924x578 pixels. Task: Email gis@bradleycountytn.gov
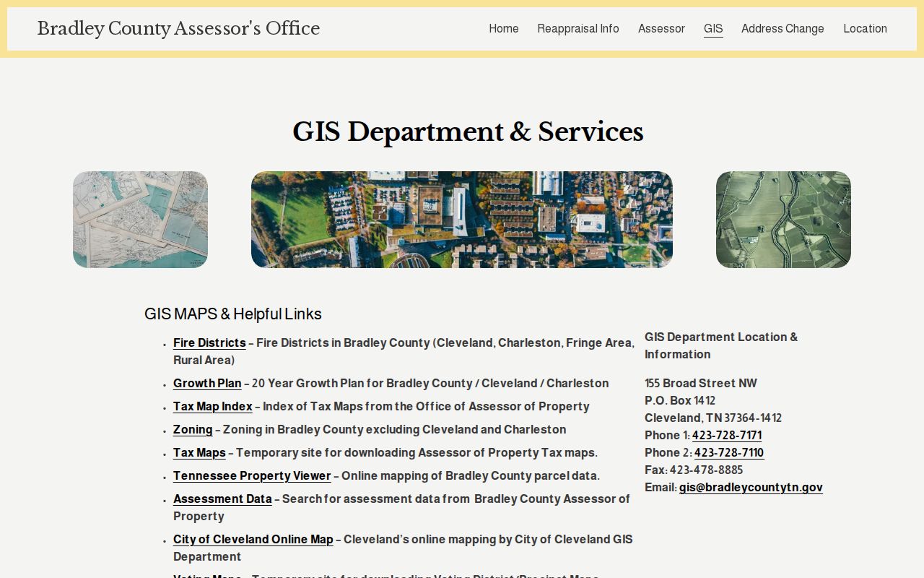coord(751,488)
